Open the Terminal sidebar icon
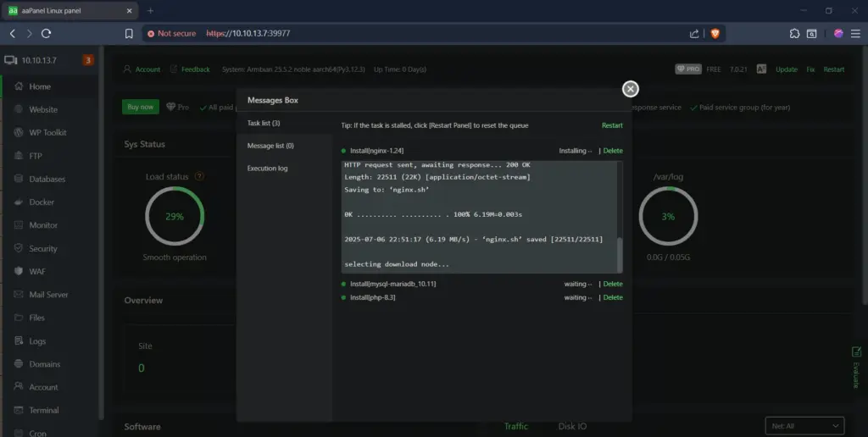 pos(19,410)
